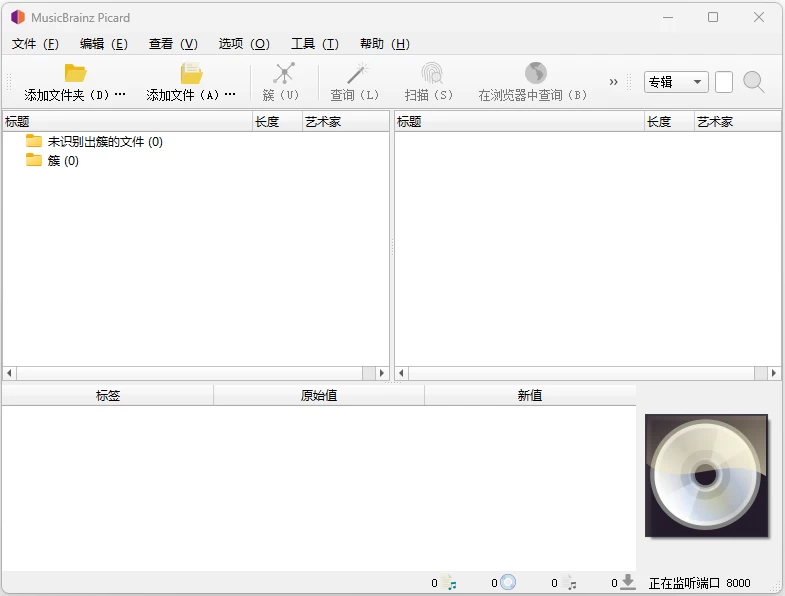Click the CD cover art thumbnail
The image size is (785, 596).
(706, 475)
